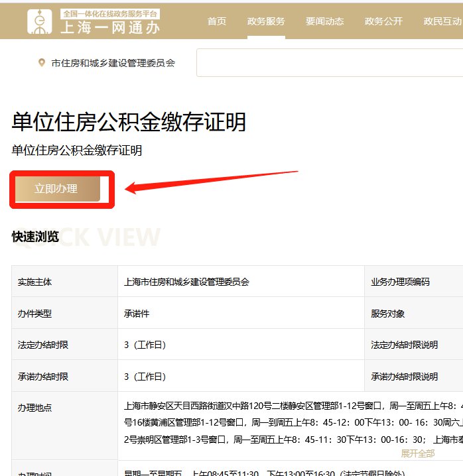Select the 3（工作日）value in 承诺办结时限 row

tap(145, 377)
